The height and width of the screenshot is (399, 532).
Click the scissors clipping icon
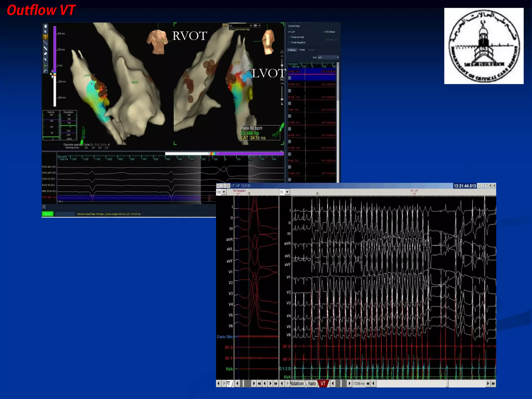[x=282, y=79]
